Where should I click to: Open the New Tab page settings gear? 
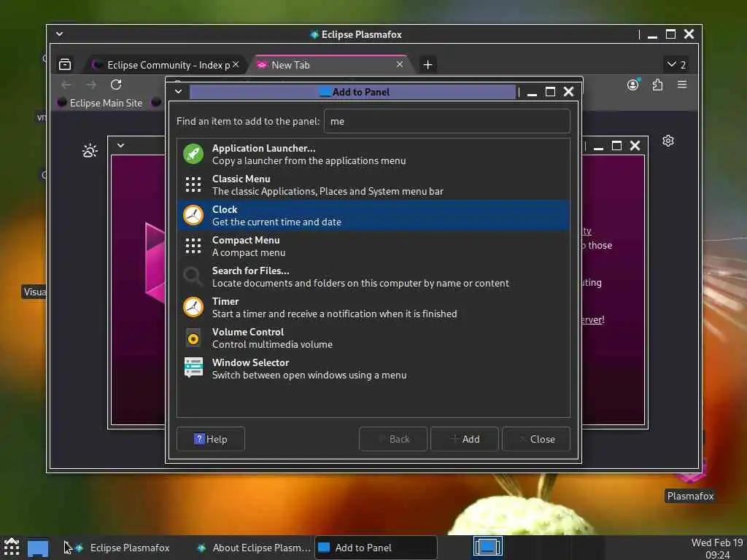tap(668, 141)
